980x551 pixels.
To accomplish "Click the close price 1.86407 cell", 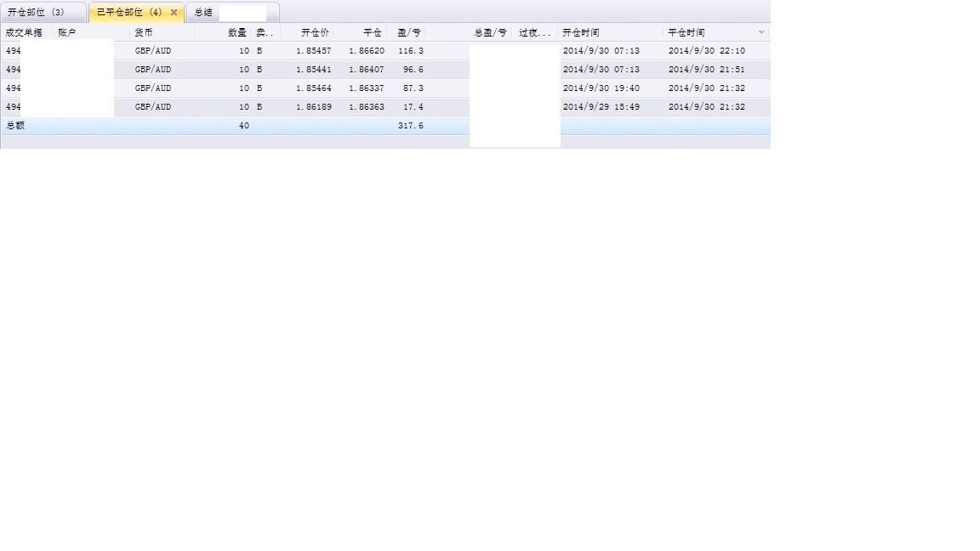I will pyautogui.click(x=367, y=70).
